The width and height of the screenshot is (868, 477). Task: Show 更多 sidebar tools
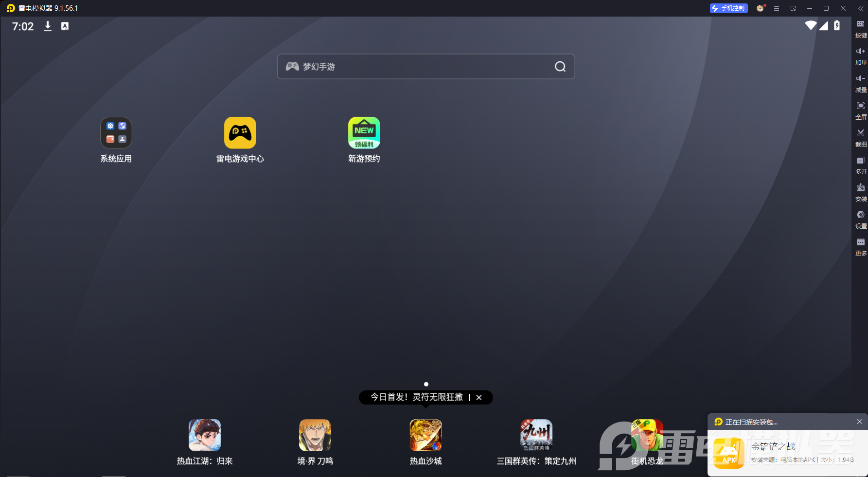click(x=860, y=247)
